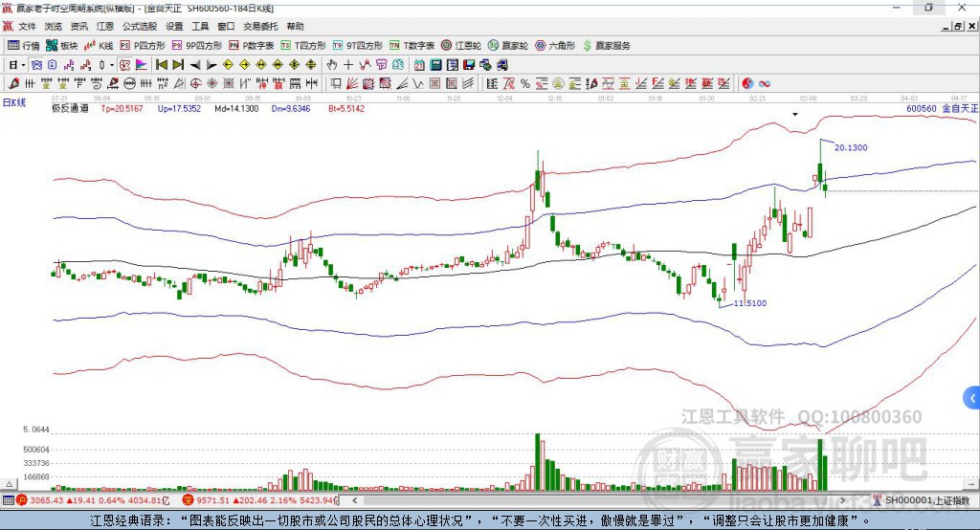Open the P数字表 tool
980x530 pixels.
click(x=252, y=46)
